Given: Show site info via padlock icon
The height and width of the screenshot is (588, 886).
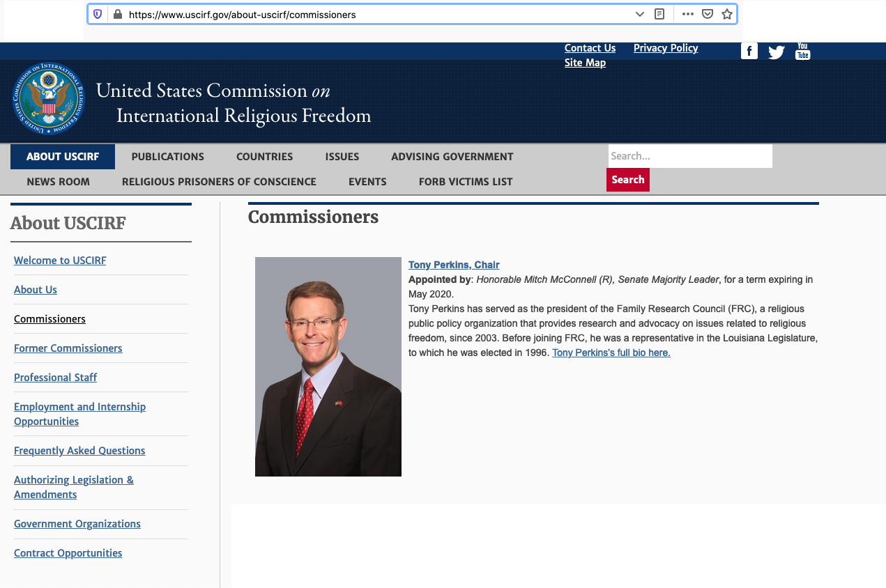Looking at the screenshot, I should pyautogui.click(x=117, y=14).
